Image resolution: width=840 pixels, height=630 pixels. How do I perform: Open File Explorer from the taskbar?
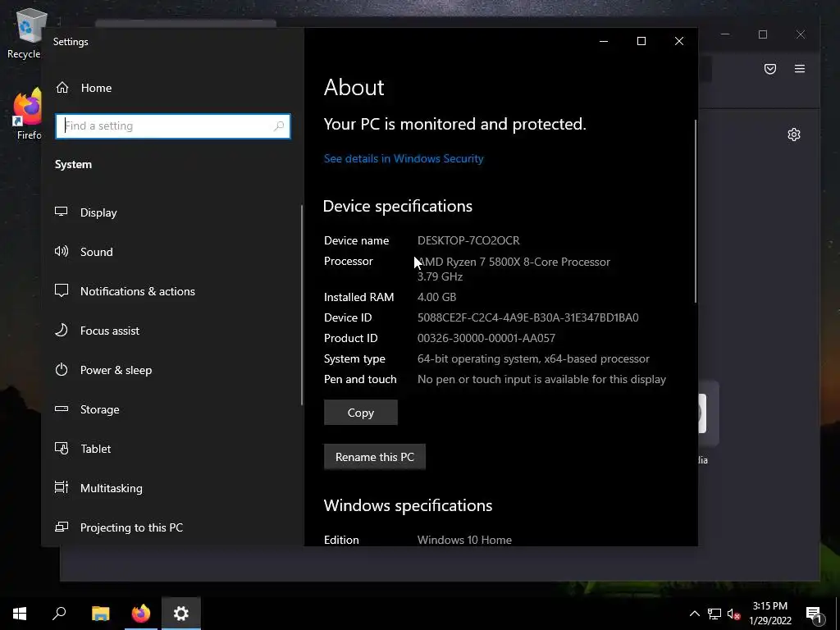tap(100, 614)
